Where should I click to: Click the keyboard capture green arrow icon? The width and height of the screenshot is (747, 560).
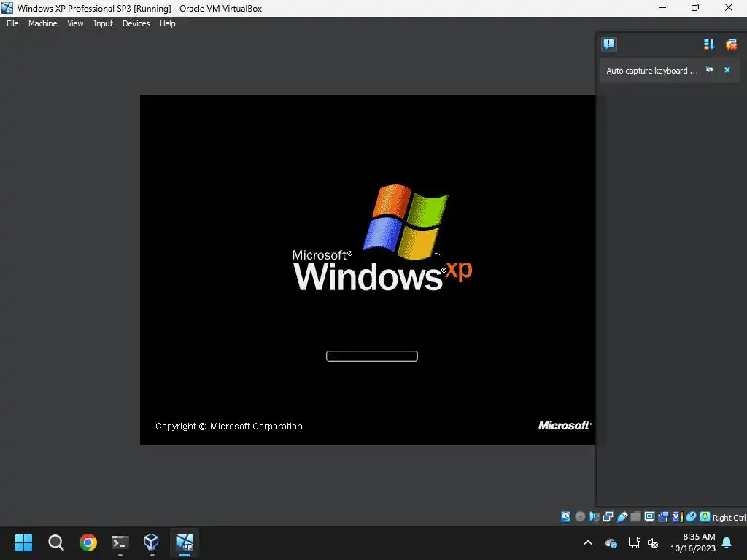point(705,517)
